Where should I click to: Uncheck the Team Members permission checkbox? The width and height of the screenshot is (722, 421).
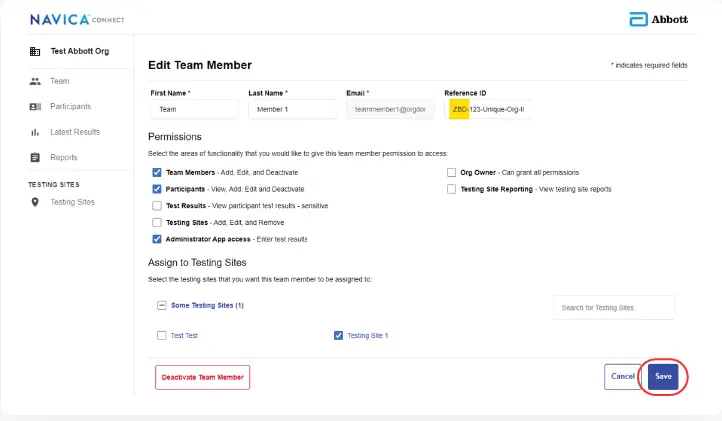tap(157, 172)
